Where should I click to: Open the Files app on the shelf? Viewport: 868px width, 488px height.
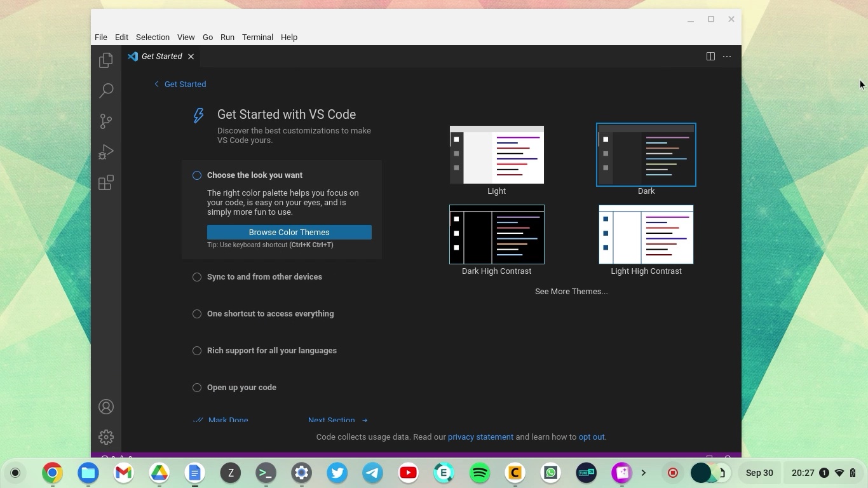point(88,473)
